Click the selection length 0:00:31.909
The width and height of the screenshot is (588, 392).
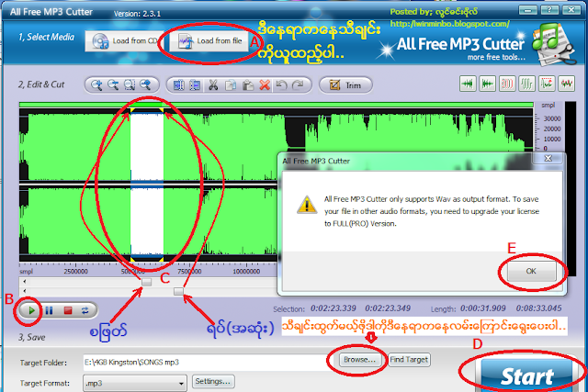(482, 308)
